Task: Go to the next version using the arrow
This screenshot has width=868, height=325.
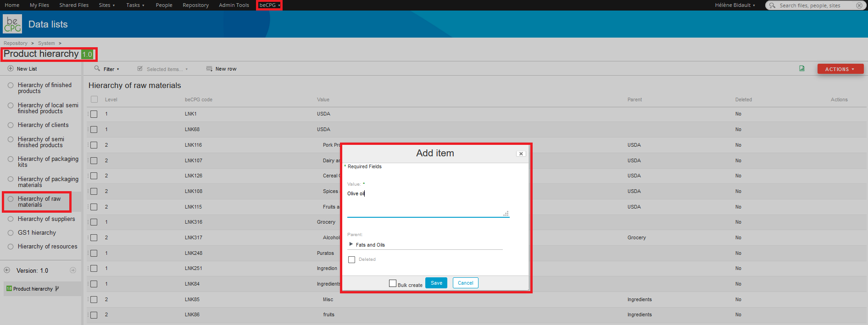Action: pyautogui.click(x=73, y=270)
